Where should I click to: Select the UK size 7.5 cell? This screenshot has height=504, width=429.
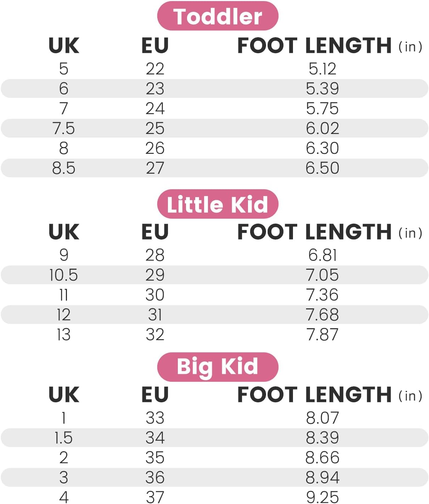click(x=64, y=128)
